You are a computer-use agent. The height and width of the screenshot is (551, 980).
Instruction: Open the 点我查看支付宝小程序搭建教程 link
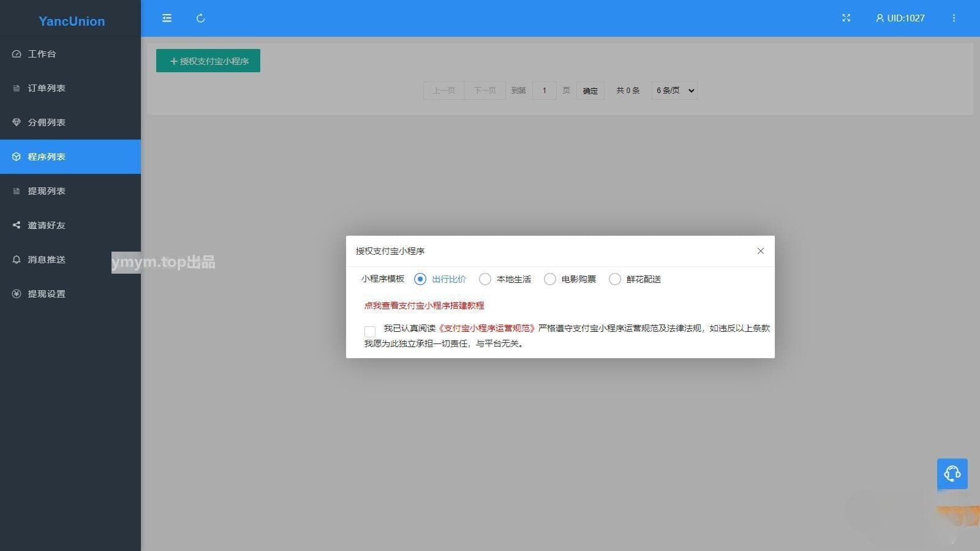(424, 305)
